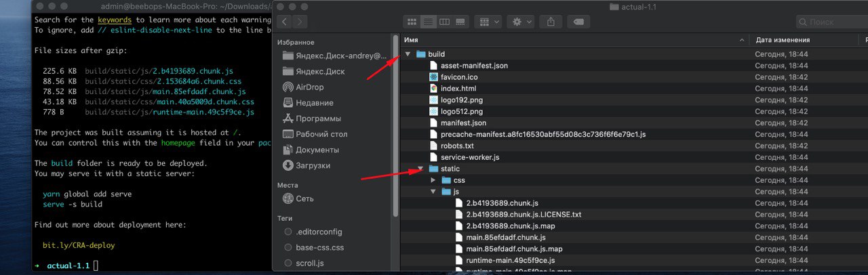Select favicon.ico file
The height and width of the screenshot is (275, 868).
click(459, 77)
